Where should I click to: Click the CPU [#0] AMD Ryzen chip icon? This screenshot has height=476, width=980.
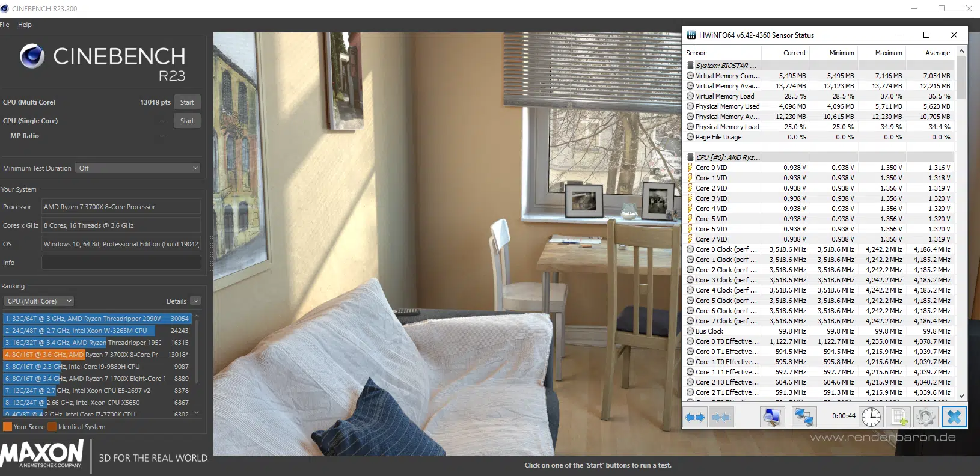pyautogui.click(x=690, y=157)
